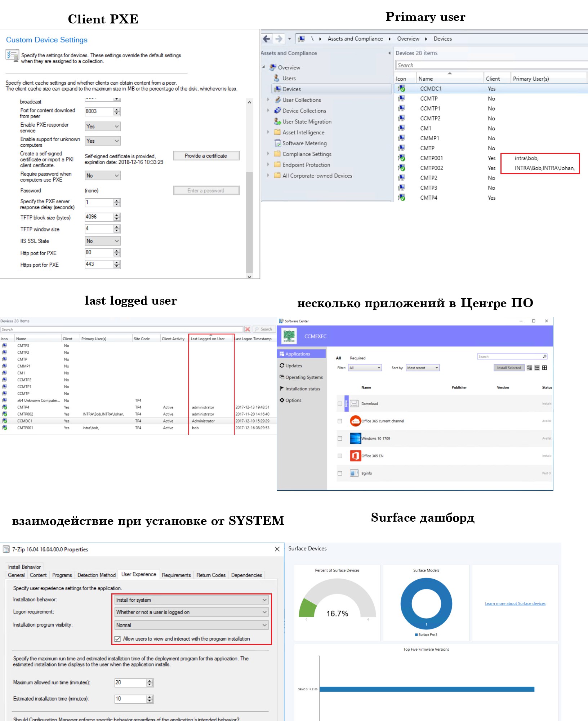588x721 pixels.
Task: Switch to multi-select list view icon
Action: 529,368
